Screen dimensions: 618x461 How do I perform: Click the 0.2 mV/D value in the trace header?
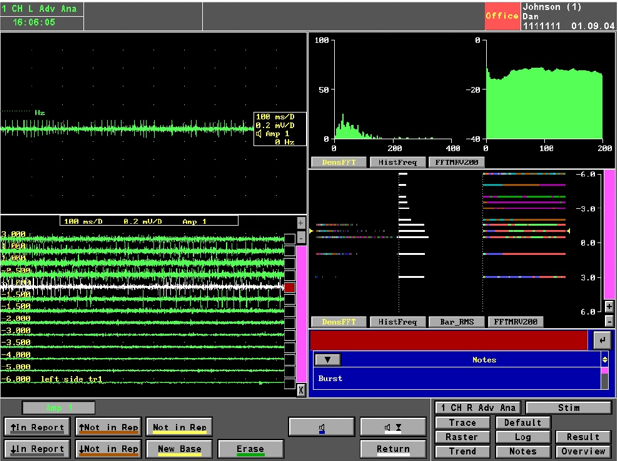pos(143,221)
